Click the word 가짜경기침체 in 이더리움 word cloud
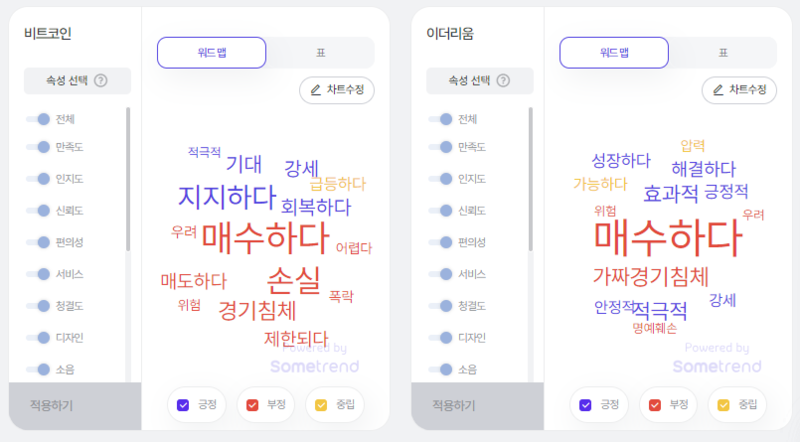Image resolution: width=800 pixels, height=442 pixels. pos(651,277)
